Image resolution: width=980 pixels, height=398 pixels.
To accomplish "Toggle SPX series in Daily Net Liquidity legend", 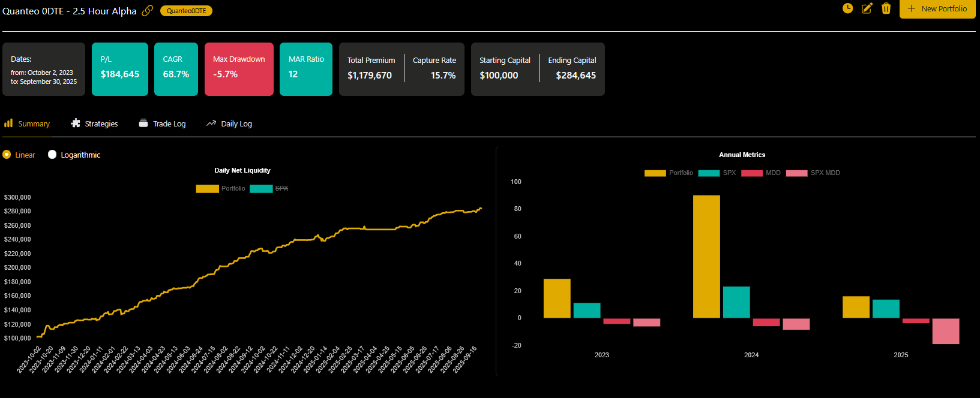I will (261, 189).
